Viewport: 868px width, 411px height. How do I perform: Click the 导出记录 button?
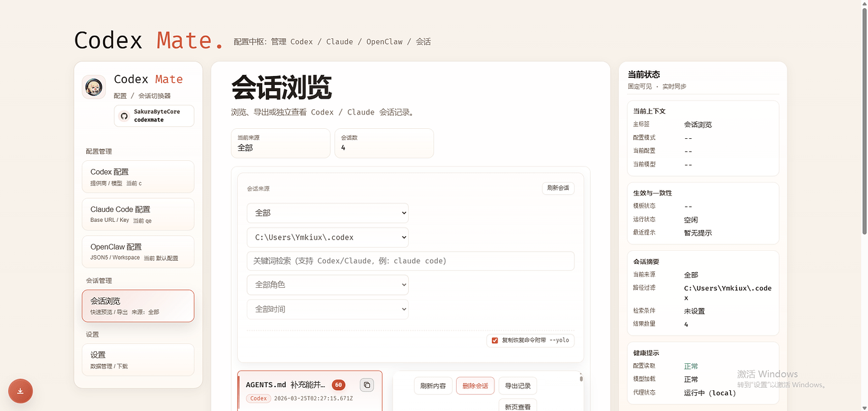[x=518, y=386]
